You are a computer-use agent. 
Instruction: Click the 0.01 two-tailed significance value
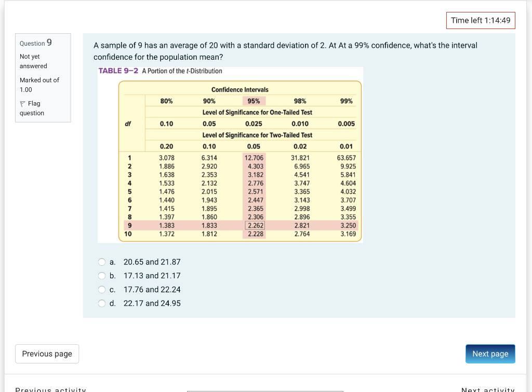346,146
